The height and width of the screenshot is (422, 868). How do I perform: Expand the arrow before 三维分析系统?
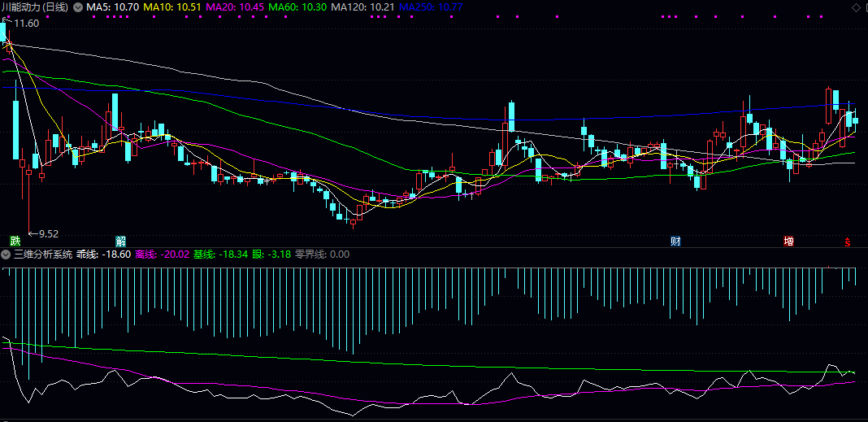7,255
